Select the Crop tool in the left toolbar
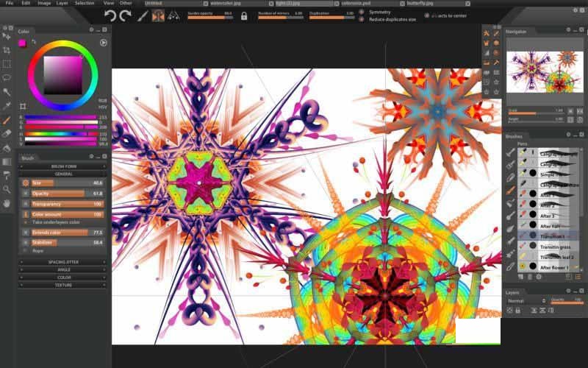The image size is (588, 368). click(7, 50)
